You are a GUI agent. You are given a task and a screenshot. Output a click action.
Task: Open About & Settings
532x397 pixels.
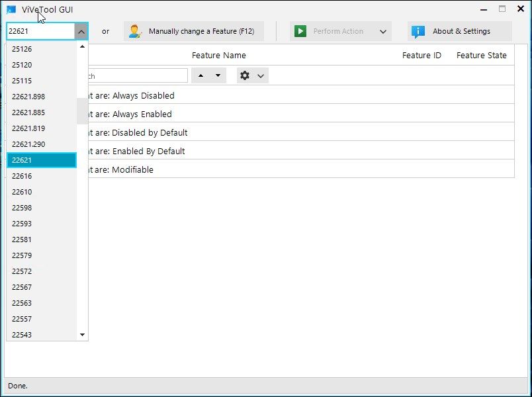coord(461,30)
